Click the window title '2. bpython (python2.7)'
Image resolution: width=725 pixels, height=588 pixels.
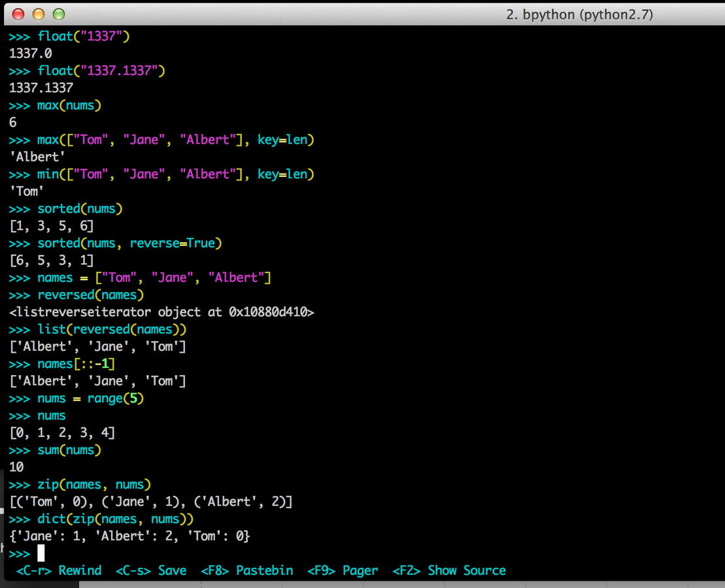pos(579,15)
